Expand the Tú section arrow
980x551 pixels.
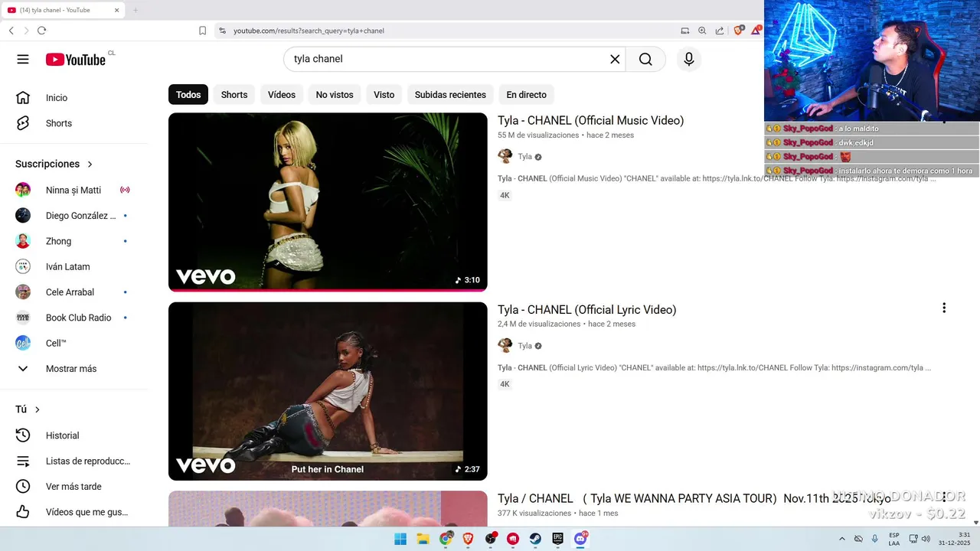coord(37,409)
